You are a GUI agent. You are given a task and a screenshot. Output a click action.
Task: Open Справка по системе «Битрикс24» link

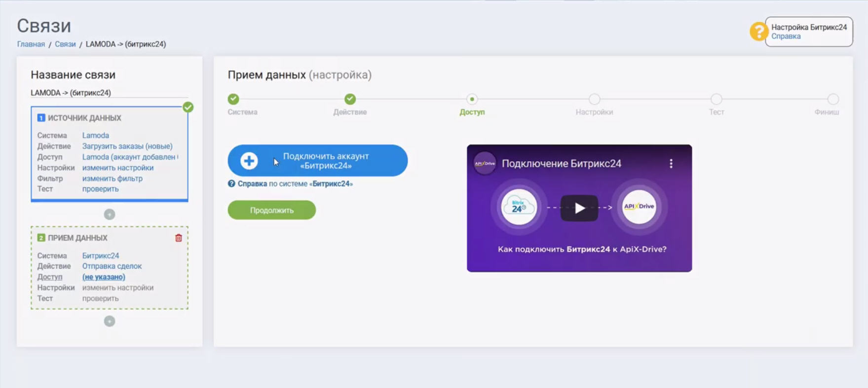coord(295,184)
